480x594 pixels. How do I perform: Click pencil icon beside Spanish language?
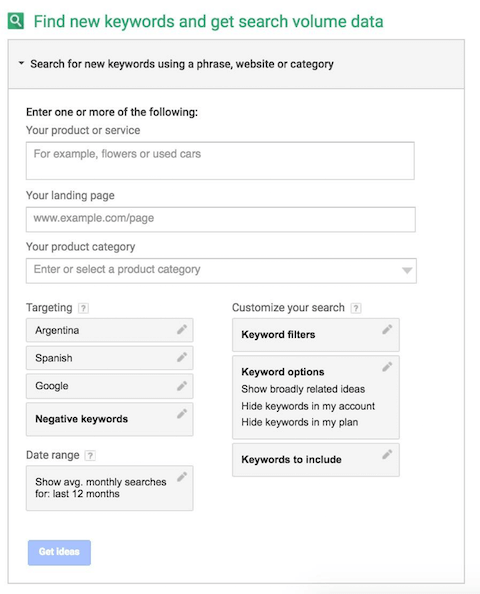[182, 357]
